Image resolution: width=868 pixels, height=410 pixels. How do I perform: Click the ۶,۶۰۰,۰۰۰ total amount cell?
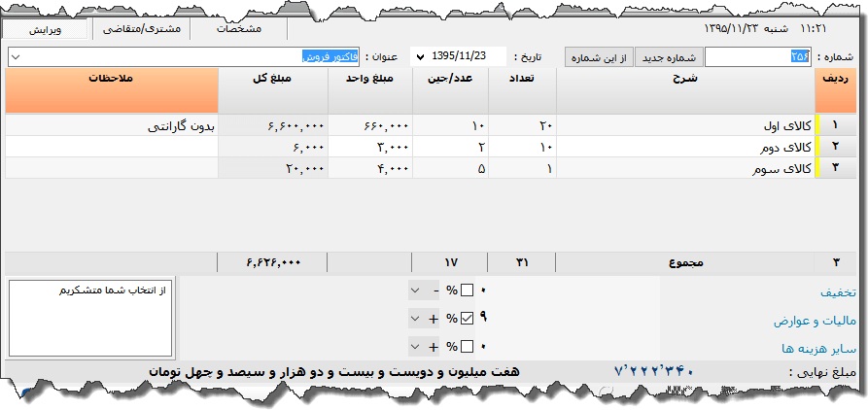(273, 125)
